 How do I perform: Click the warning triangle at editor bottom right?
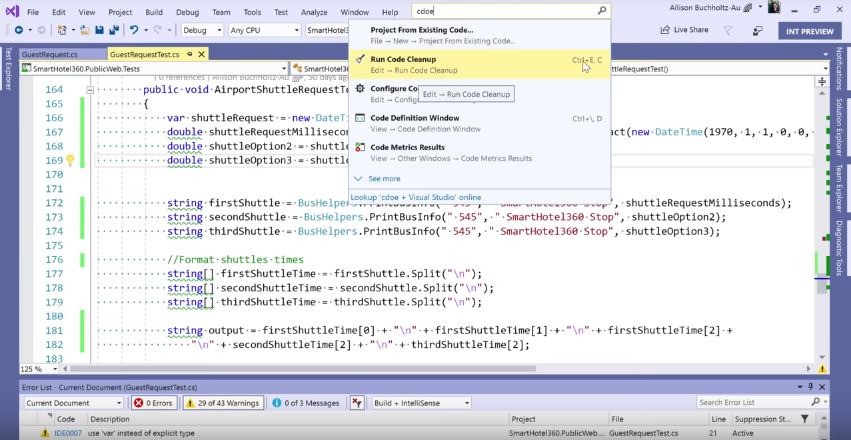[823, 369]
